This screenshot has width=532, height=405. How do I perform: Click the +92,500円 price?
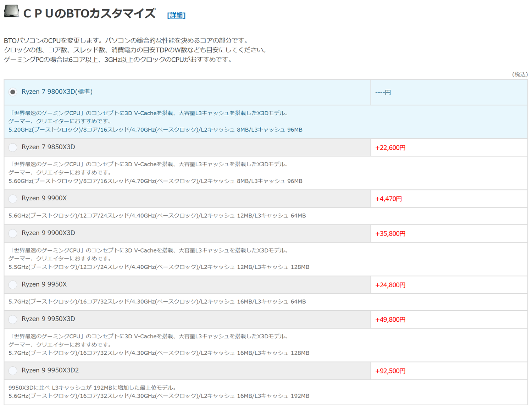coord(390,371)
